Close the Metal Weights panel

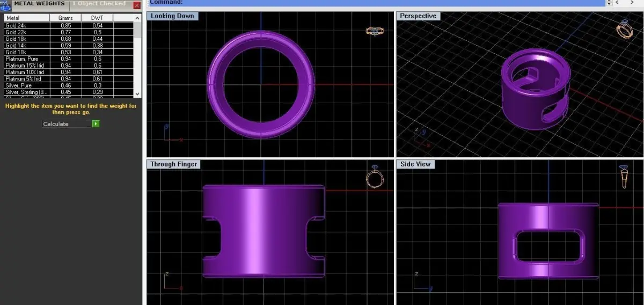click(137, 5)
